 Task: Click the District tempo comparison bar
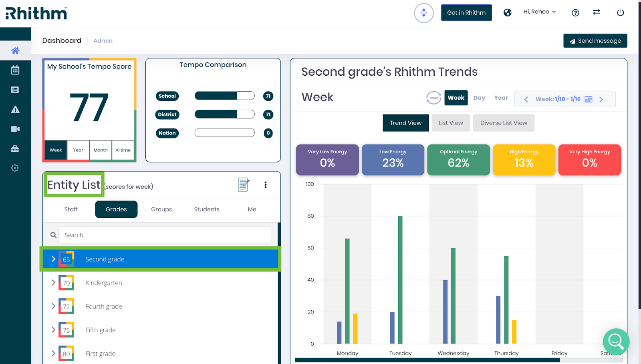coord(224,114)
